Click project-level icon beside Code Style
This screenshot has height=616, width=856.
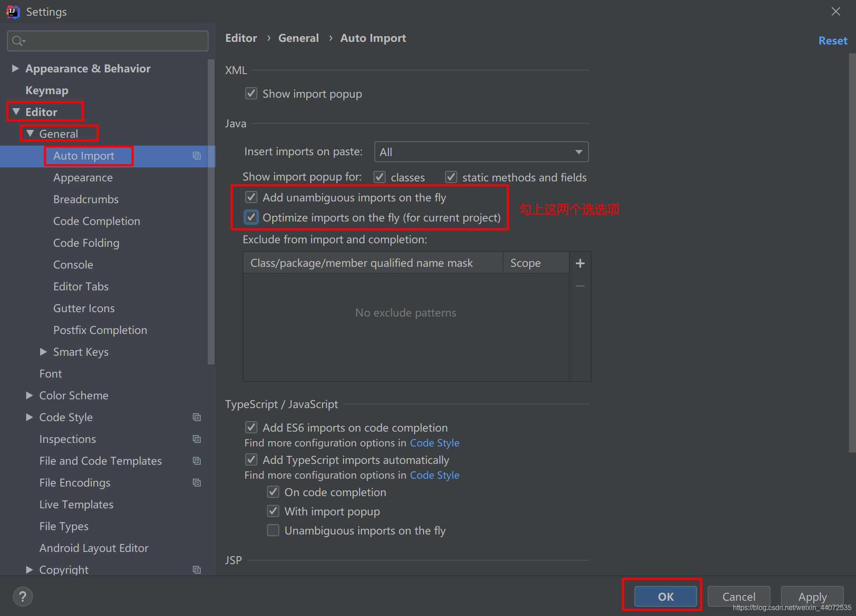[197, 418]
